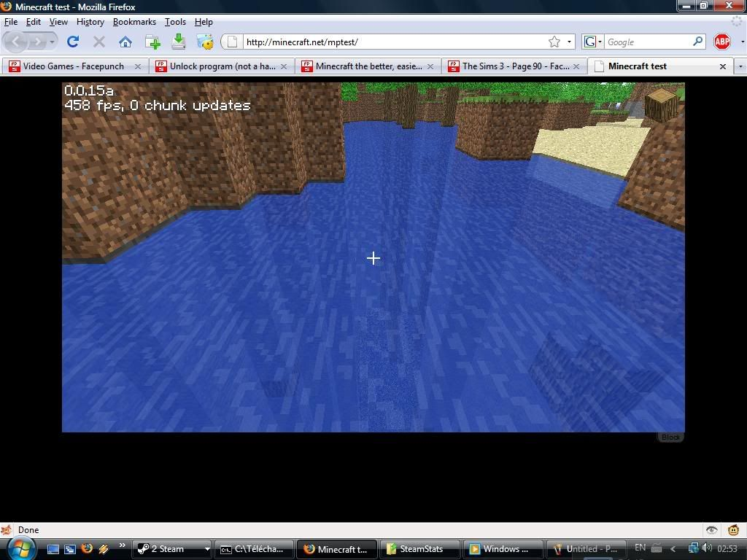Screen dimensions: 747x560
Task: Click the EN language indicator
Action: click(640, 548)
